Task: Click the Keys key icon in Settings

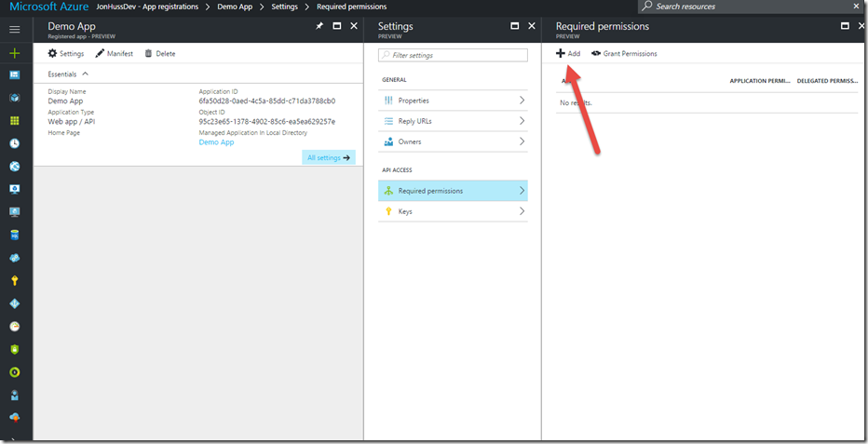Action: (x=388, y=211)
